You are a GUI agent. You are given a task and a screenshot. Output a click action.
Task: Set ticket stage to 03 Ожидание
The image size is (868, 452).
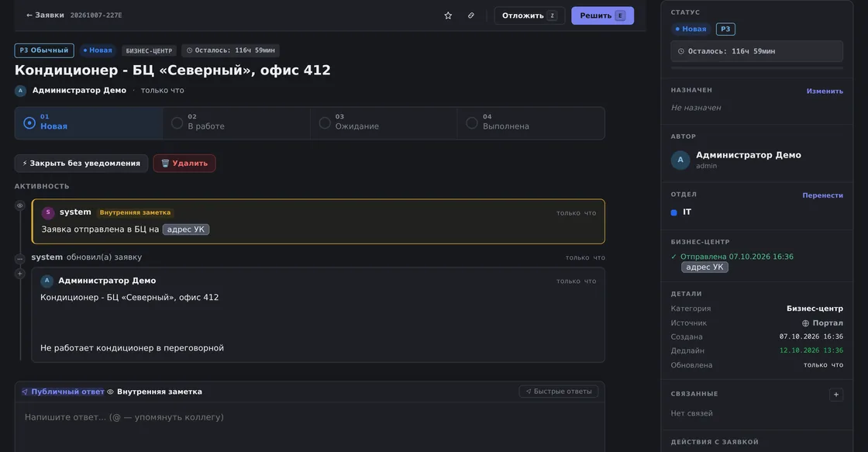pos(384,123)
